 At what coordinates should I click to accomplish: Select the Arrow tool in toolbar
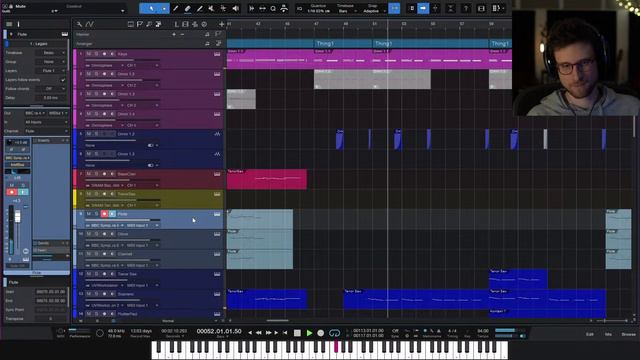click(151, 8)
